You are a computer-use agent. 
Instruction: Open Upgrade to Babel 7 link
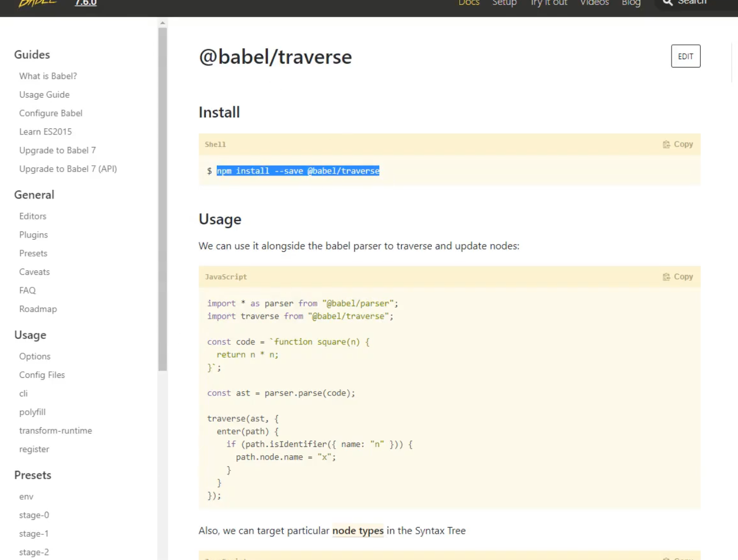coord(58,151)
